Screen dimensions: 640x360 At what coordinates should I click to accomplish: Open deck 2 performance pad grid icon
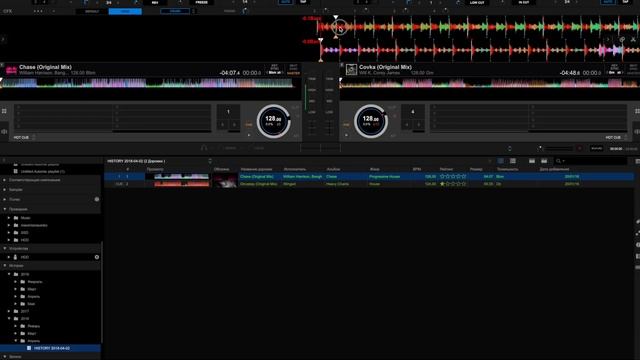point(637,111)
